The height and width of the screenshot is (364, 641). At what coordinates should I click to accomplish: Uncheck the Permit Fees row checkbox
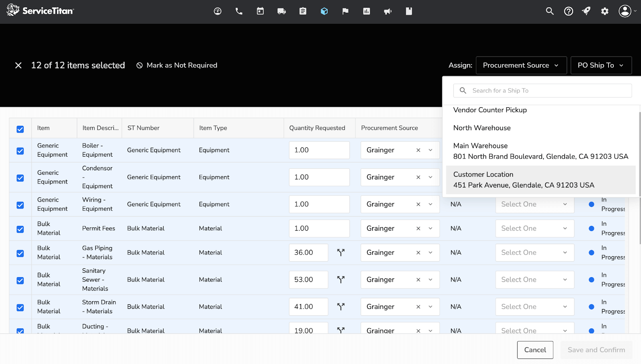pyautogui.click(x=20, y=228)
